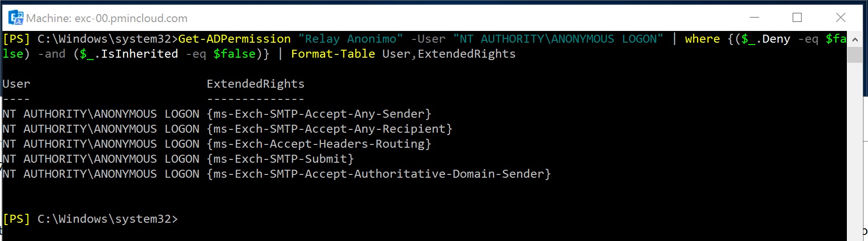Click the User column header

(16, 84)
